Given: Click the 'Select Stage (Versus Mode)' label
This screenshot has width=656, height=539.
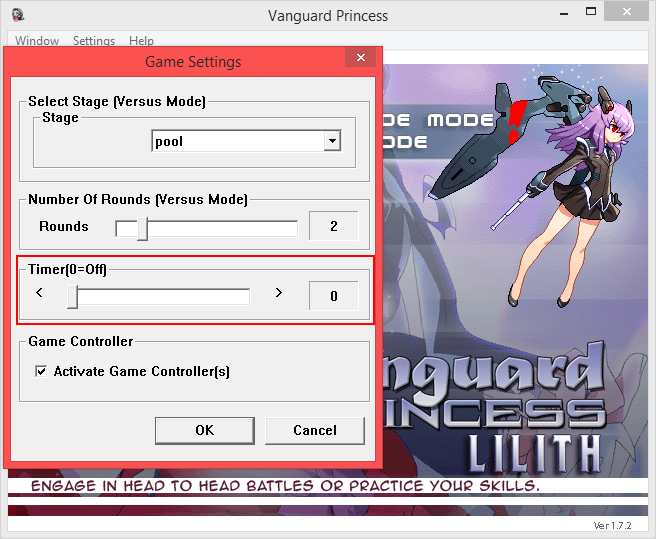Looking at the screenshot, I should [x=117, y=101].
